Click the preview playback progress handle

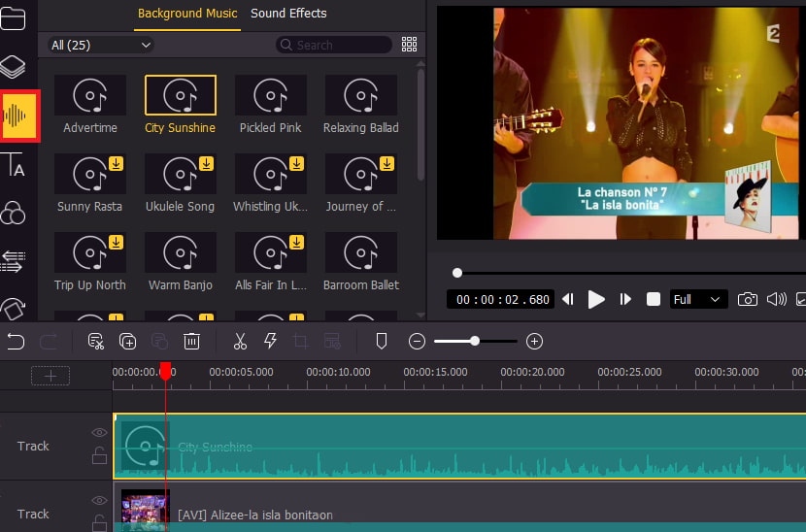[x=457, y=273]
